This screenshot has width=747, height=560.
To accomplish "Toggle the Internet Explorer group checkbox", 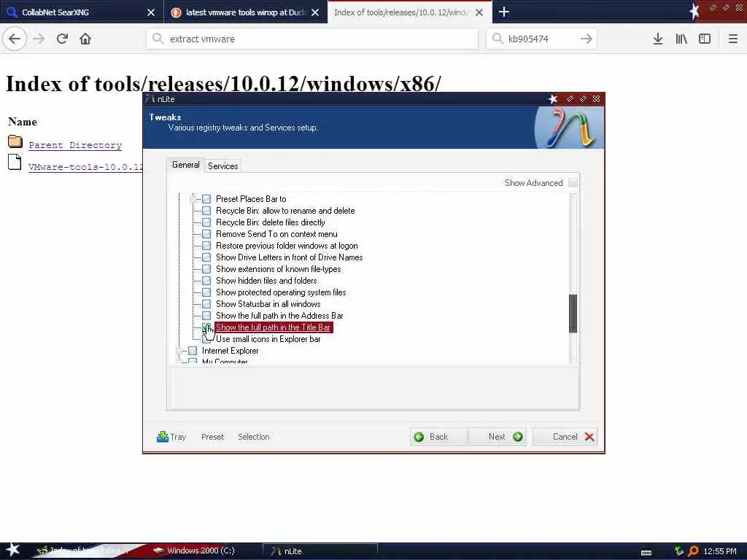I will [193, 351].
